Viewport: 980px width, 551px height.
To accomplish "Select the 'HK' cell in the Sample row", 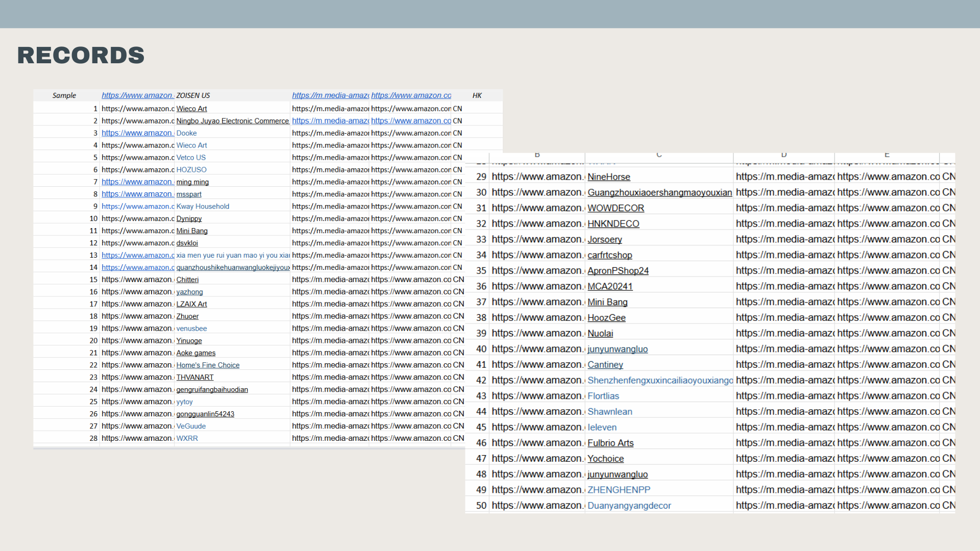I will click(477, 96).
